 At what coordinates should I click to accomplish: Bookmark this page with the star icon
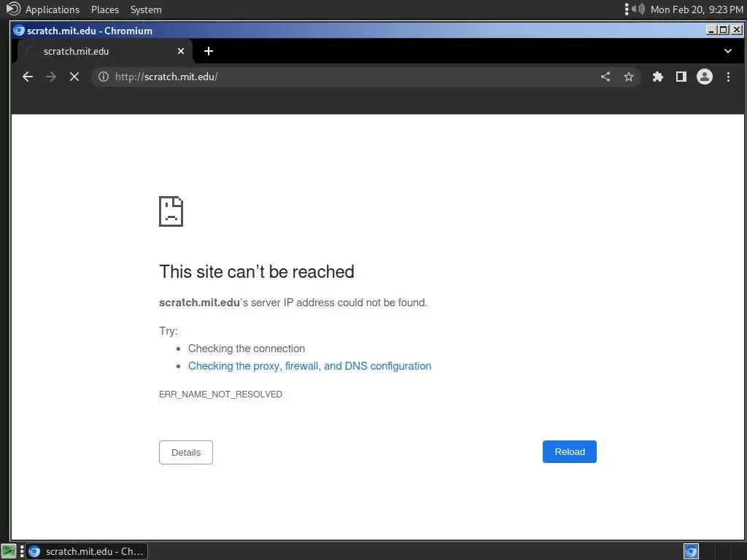629,77
